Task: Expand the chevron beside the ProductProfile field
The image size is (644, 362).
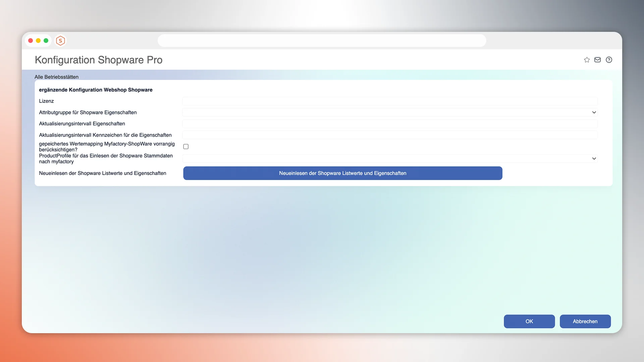Action: coord(594,159)
